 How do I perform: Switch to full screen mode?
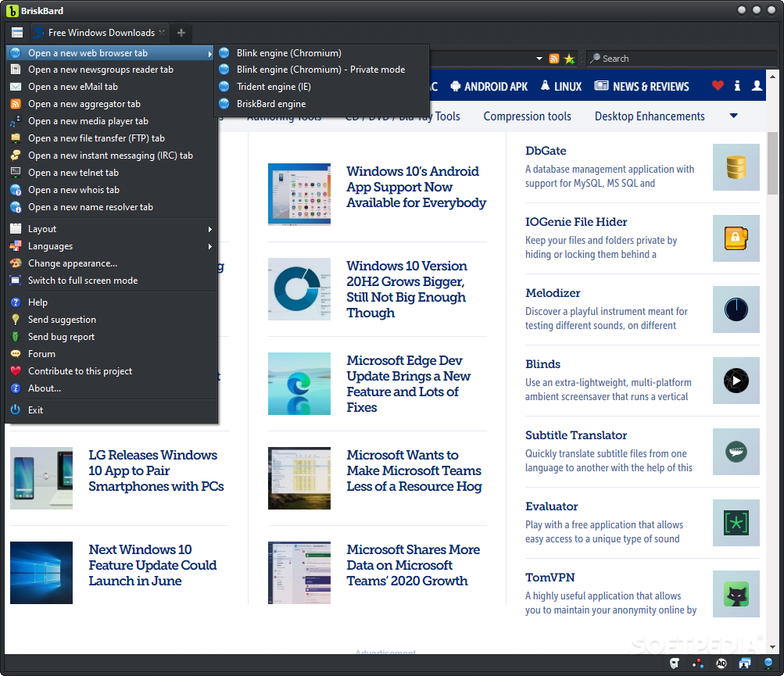pos(112,281)
